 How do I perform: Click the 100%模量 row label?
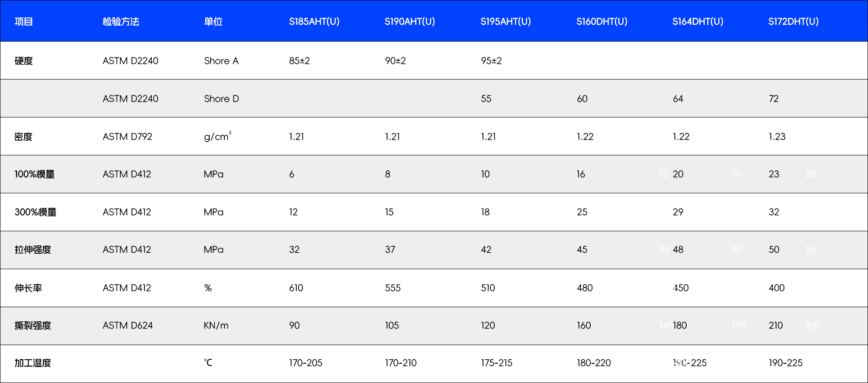pyautogui.click(x=35, y=174)
